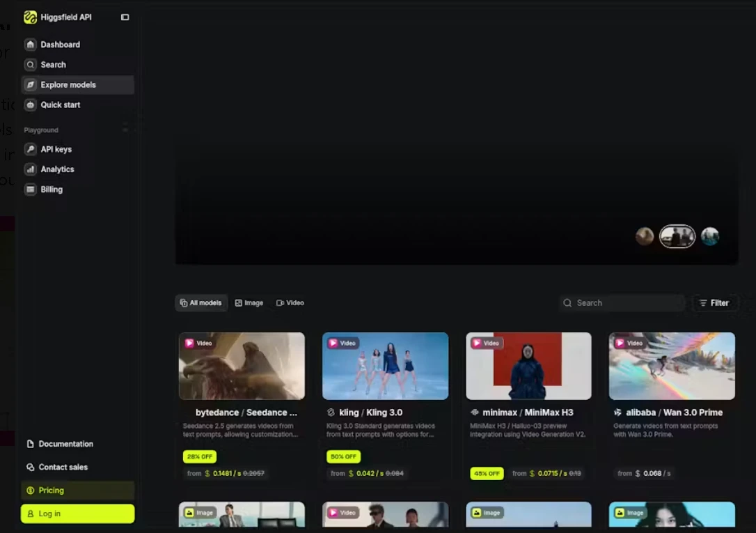
Task: Click Video badge on Seedance card
Action: [x=198, y=343]
